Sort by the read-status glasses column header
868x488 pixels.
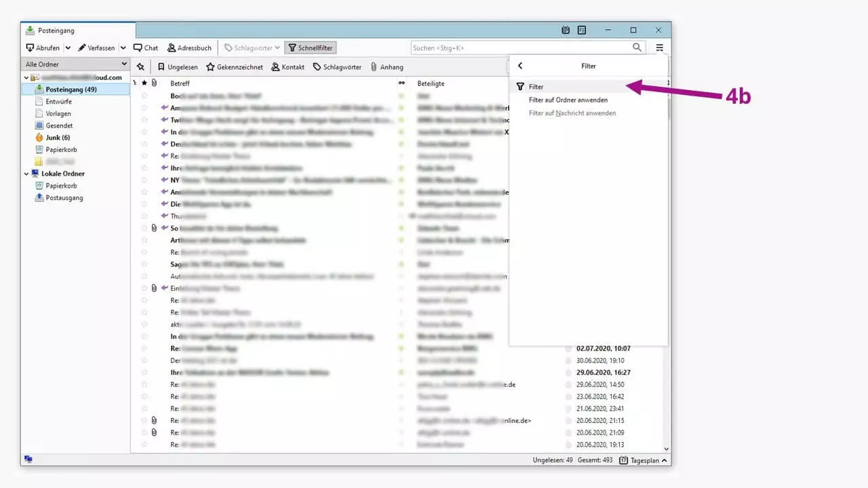pos(401,83)
